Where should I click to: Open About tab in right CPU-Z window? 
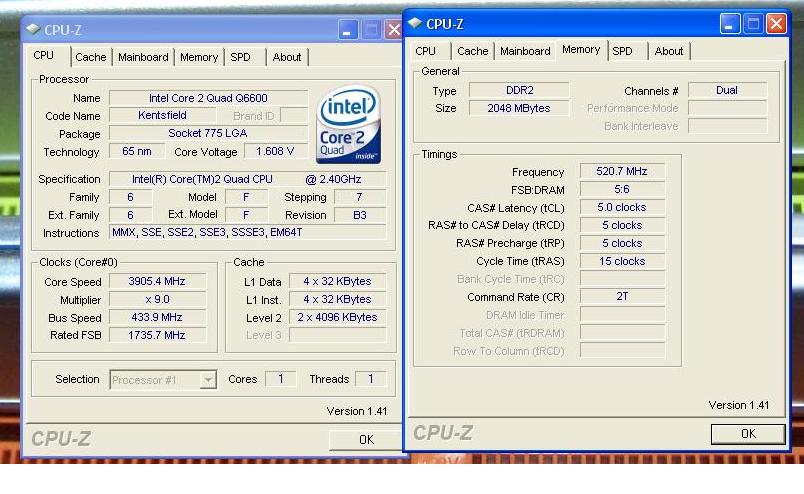point(669,51)
